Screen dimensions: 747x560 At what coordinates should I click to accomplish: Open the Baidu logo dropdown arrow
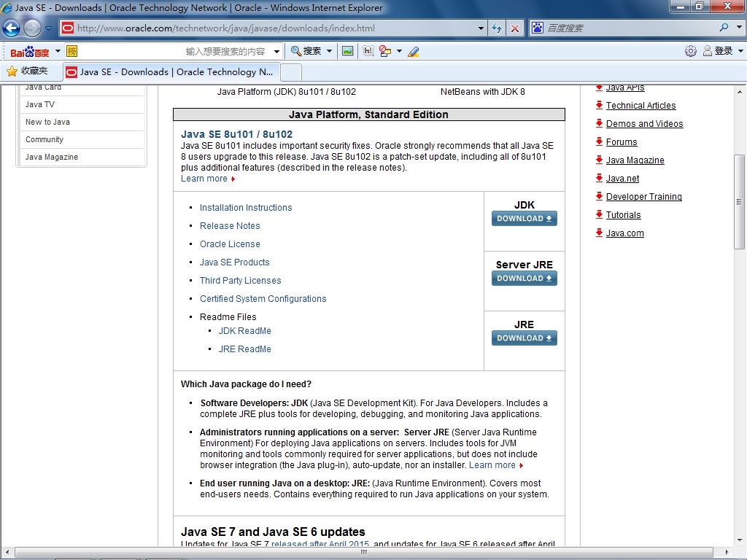tap(58, 51)
